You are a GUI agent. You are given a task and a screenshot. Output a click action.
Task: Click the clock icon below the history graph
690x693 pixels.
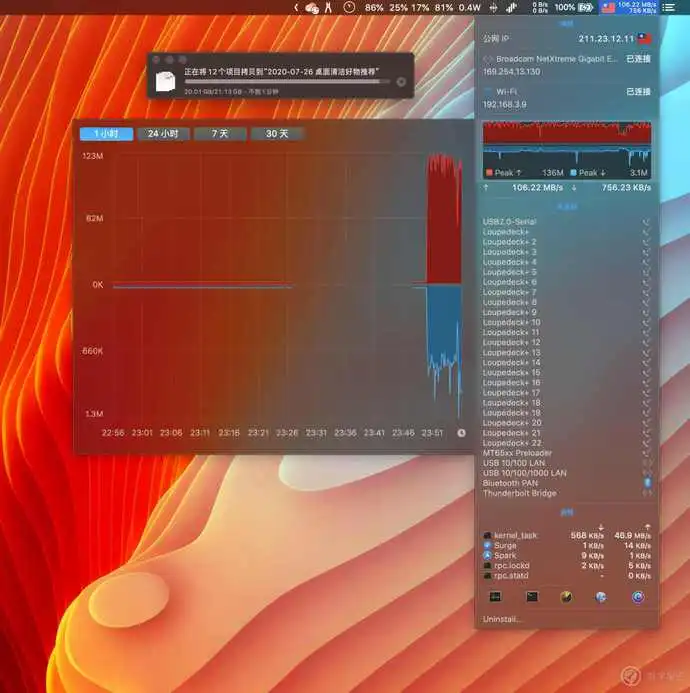click(461, 433)
